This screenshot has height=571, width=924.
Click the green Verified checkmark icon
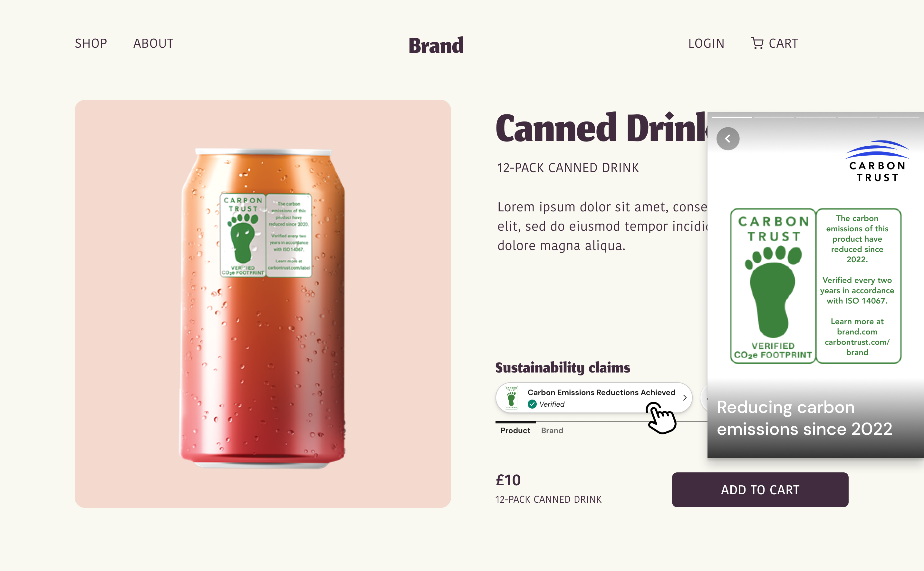click(x=532, y=404)
